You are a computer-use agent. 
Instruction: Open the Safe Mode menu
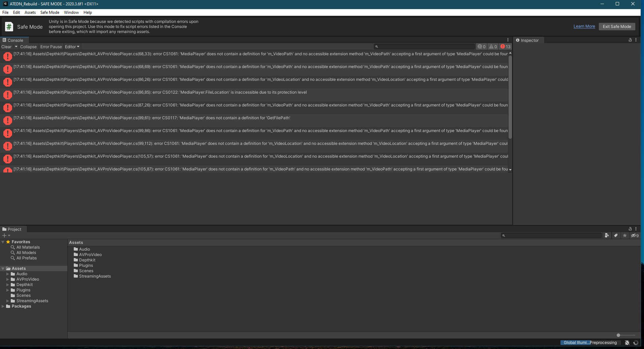(50, 12)
